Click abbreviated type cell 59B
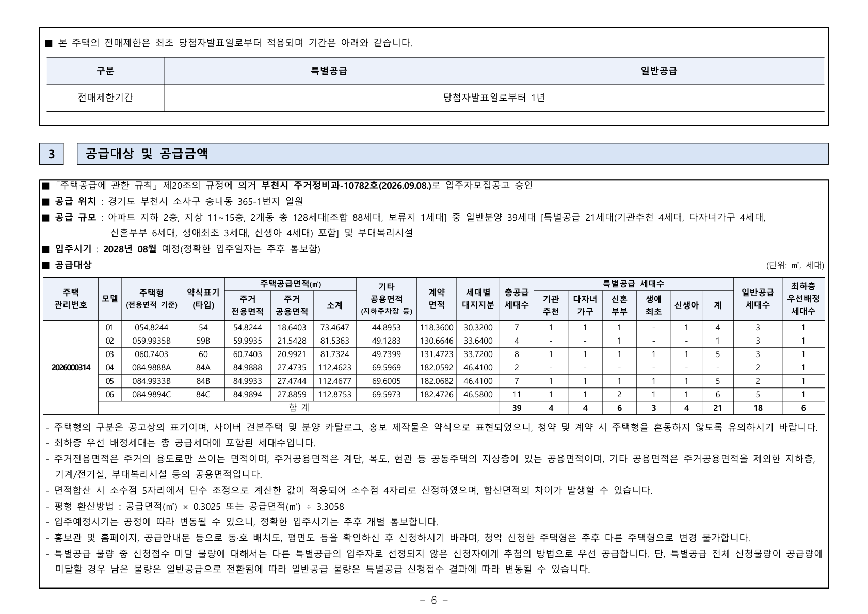The height and width of the screenshot is (614, 868). (203, 341)
